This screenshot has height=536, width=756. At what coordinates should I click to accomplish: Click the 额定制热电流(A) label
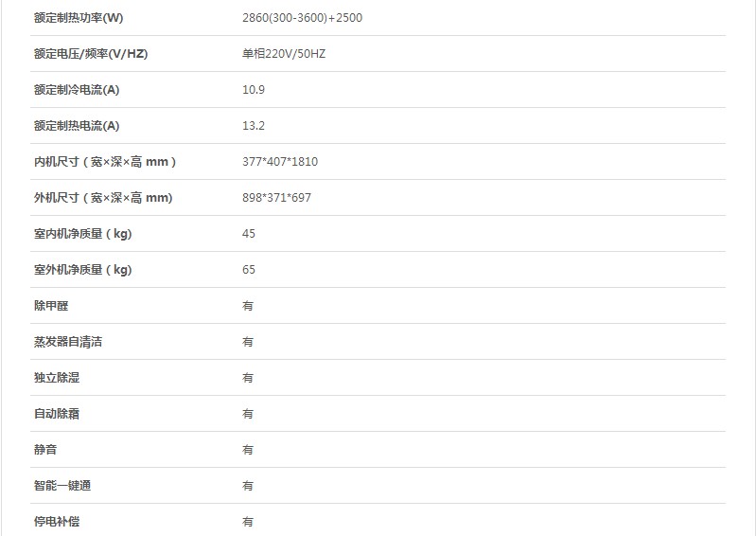pos(77,126)
